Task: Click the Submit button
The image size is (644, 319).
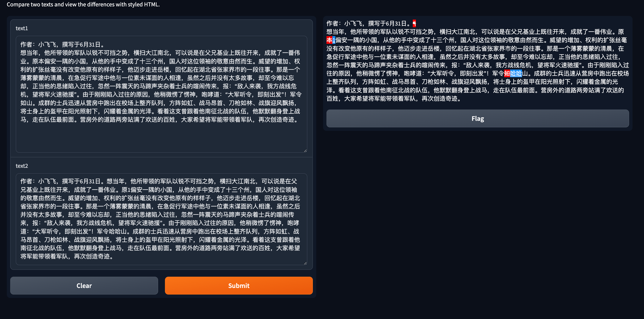Action: pos(238,285)
